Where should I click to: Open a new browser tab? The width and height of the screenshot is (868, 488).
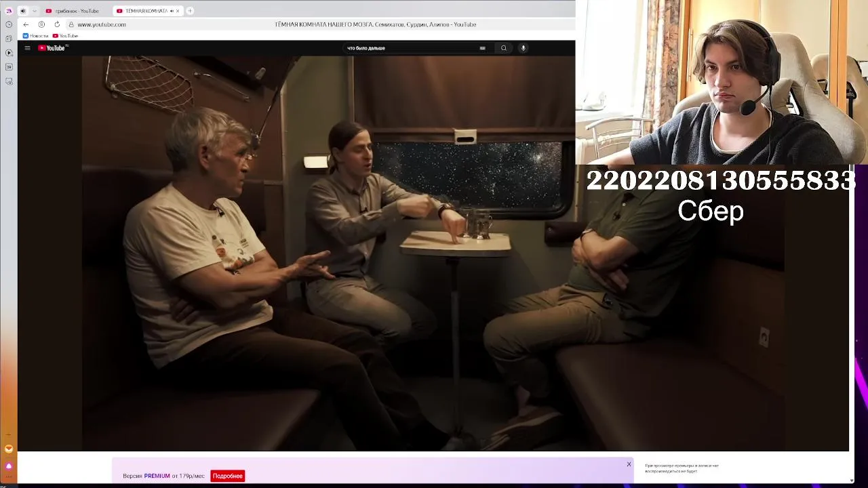point(190,11)
